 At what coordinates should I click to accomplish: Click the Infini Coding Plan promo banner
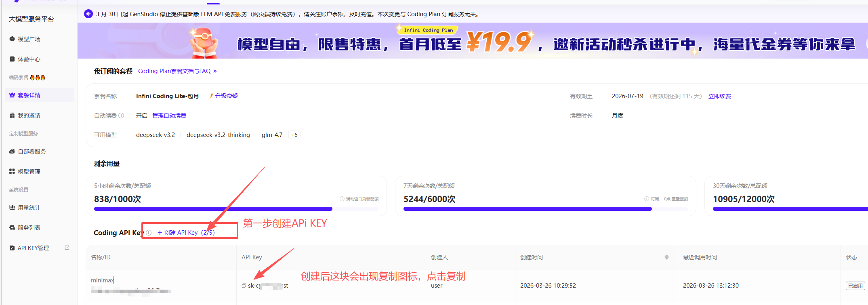click(x=473, y=41)
